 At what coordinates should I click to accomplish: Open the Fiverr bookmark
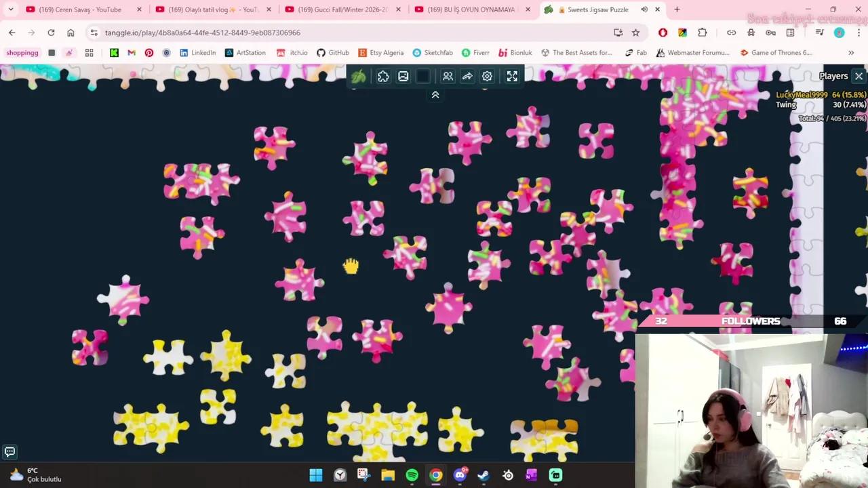click(475, 53)
